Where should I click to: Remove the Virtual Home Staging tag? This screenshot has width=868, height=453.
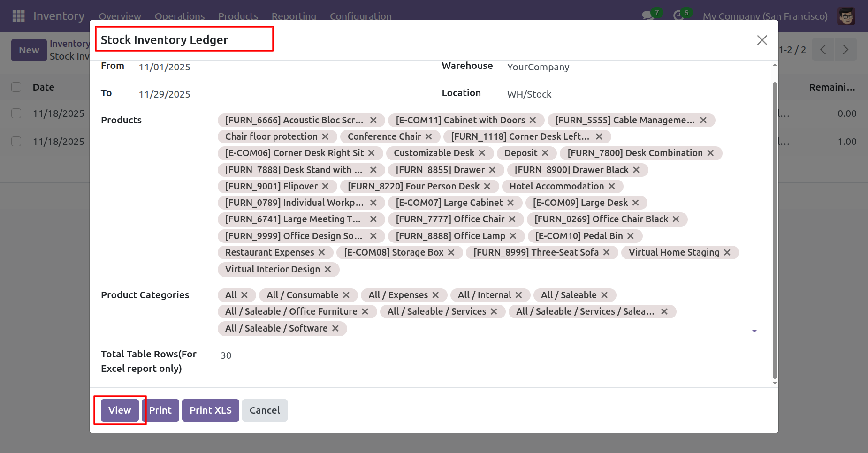click(727, 253)
